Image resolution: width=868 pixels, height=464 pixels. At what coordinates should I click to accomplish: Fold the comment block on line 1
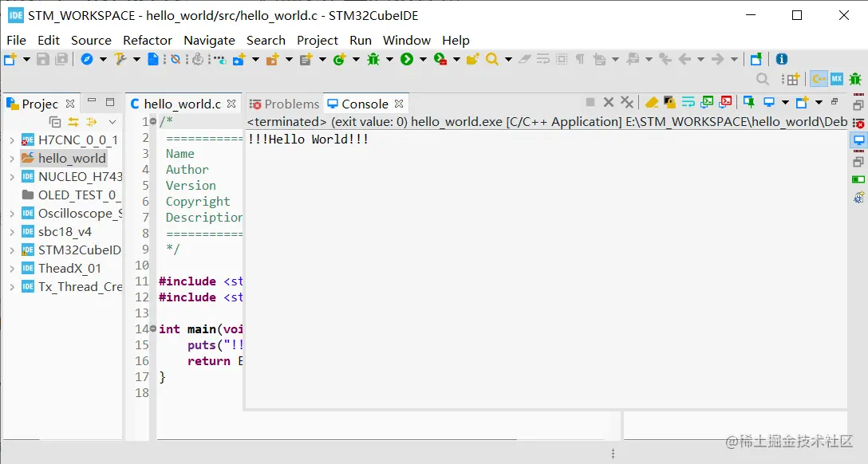tap(153, 121)
